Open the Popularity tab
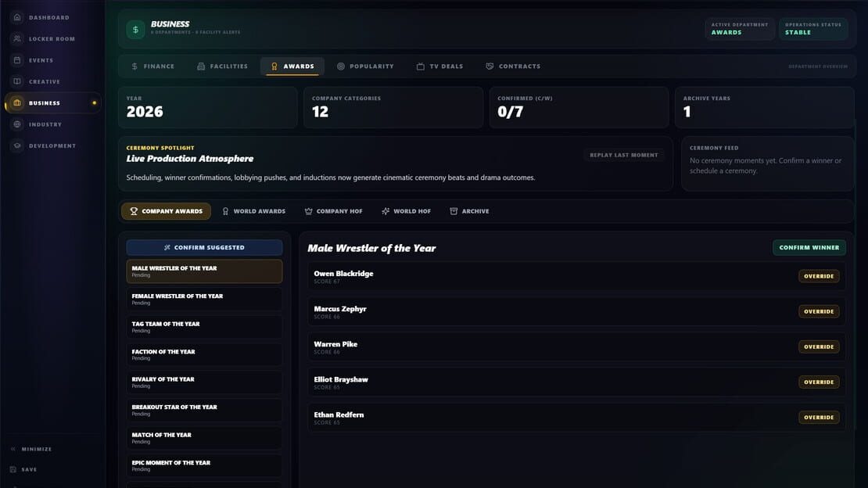868x488 pixels. point(365,66)
